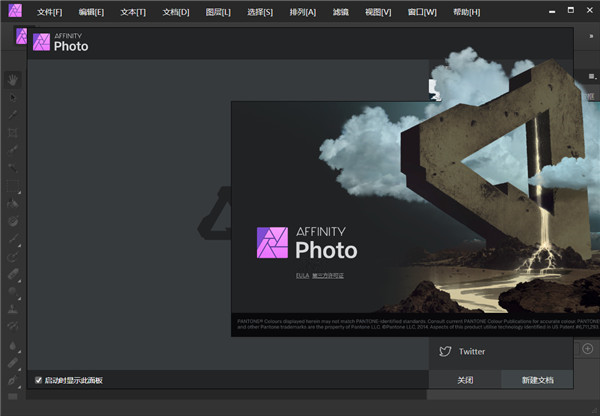Click the Affinity Photo logo in top-left
Viewport: 600px width, 416px height.
coord(12,11)
